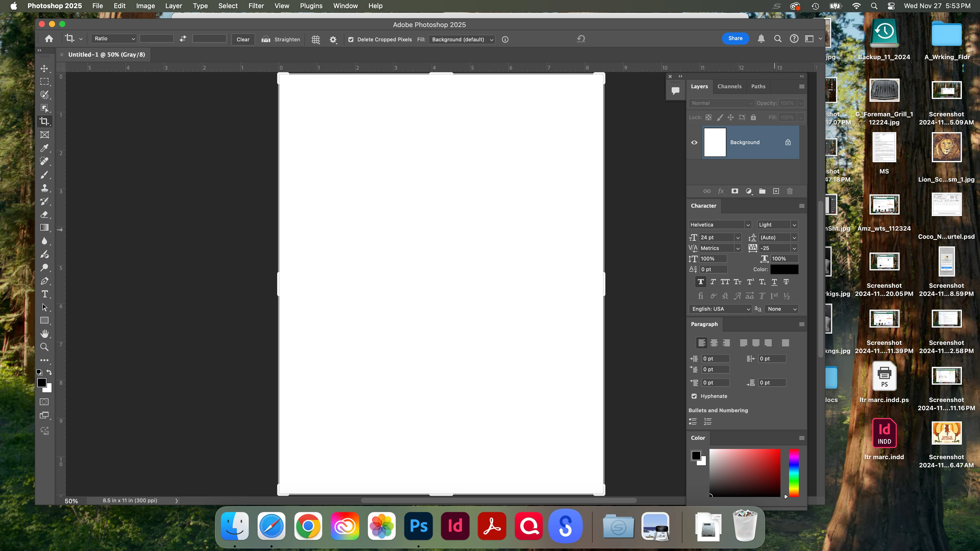This screenshot has width=980, height=551.
Task: Select the Horizontal Type tool
Action: pos(44,294)
